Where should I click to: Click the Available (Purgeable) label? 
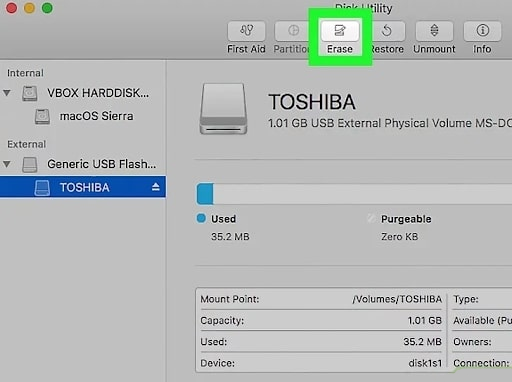(482, 321)
